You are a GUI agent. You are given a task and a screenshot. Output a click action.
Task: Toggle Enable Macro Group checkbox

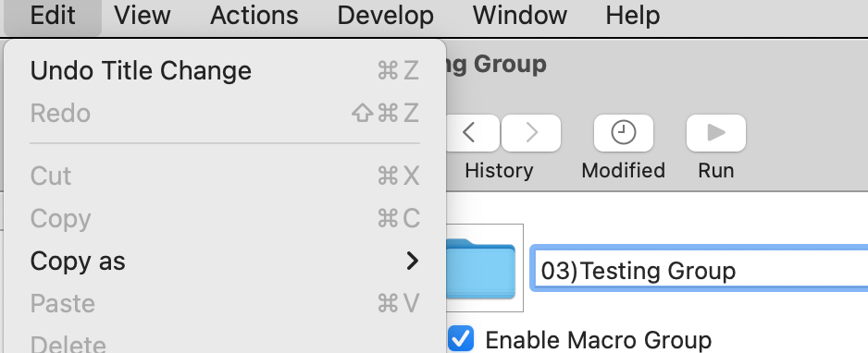[x=461, y=338]
